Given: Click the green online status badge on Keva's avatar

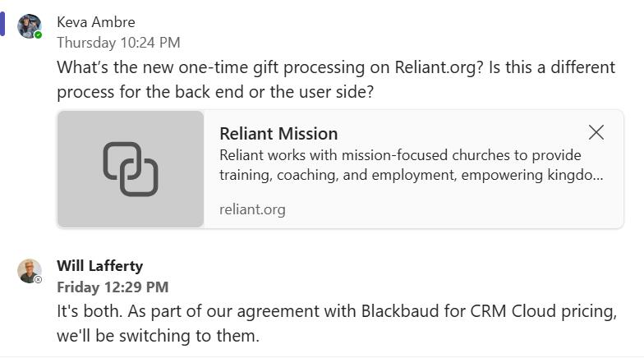Looking at the screenshot, I should click(38, 35).
